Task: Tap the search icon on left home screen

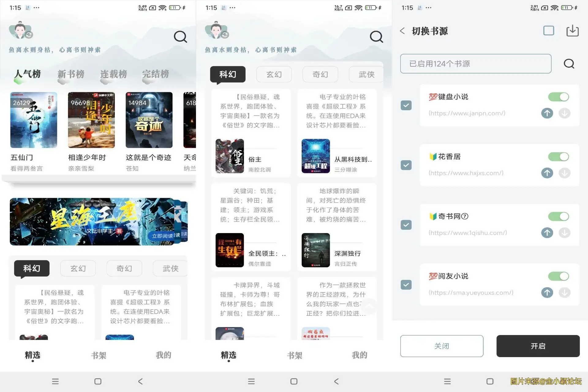Action: click(180, 37)
